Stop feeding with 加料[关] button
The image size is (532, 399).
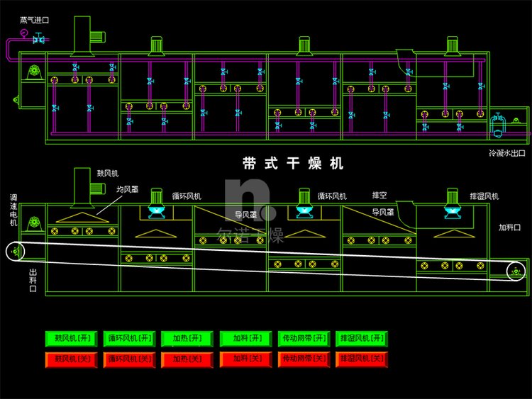(x=245, y=359)
